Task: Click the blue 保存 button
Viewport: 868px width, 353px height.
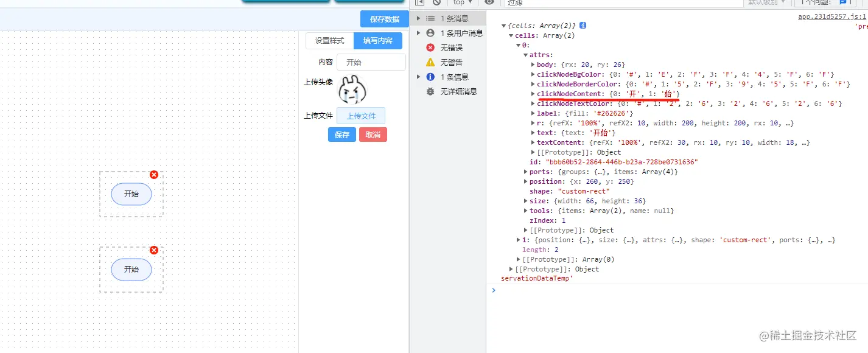Action: tap(342, 135)
